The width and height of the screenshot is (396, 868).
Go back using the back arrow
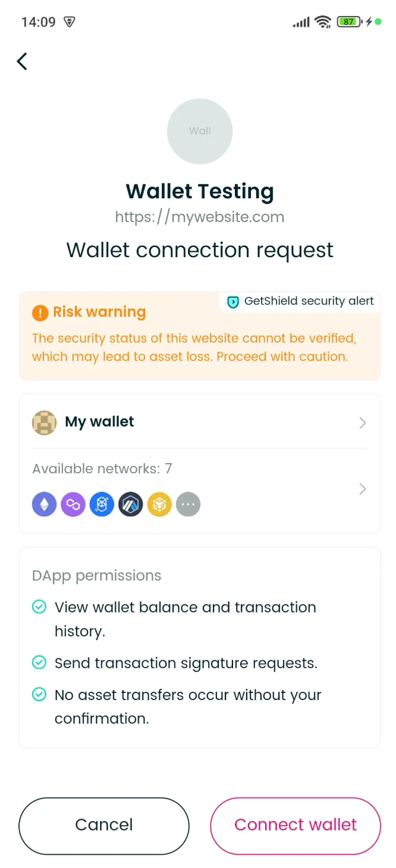[x=21, y=61]
